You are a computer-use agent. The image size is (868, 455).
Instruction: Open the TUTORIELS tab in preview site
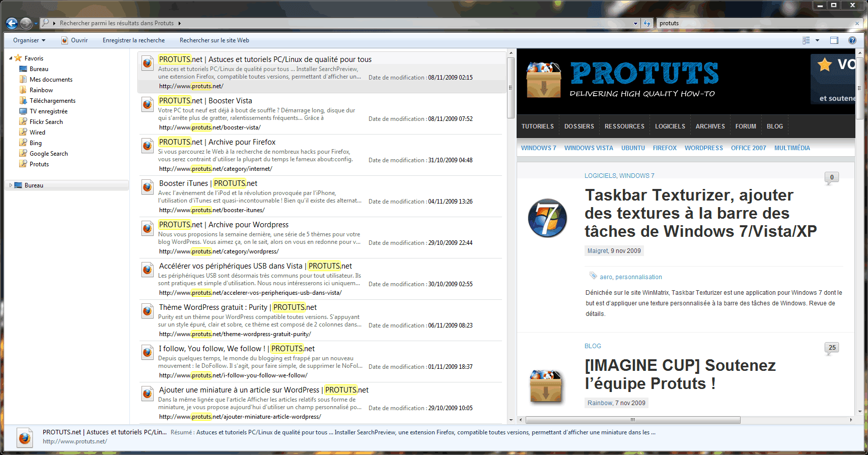pos(538,126)
